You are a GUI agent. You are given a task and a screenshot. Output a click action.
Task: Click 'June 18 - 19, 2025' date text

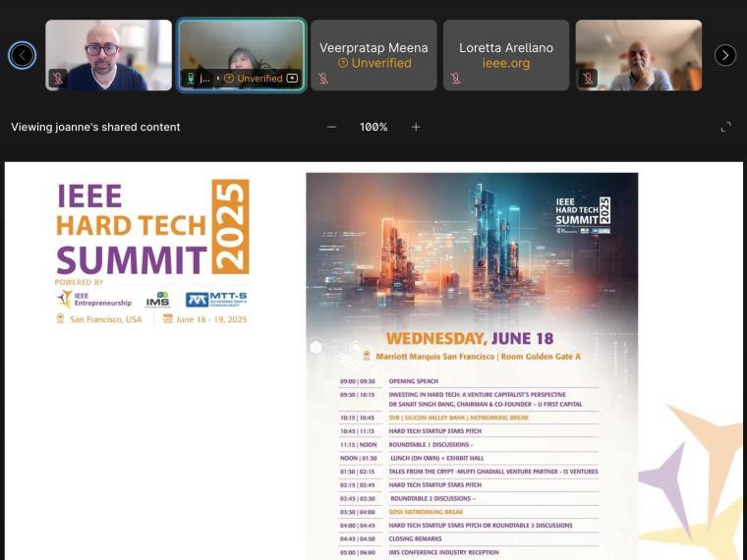click(x=211, y=319)
